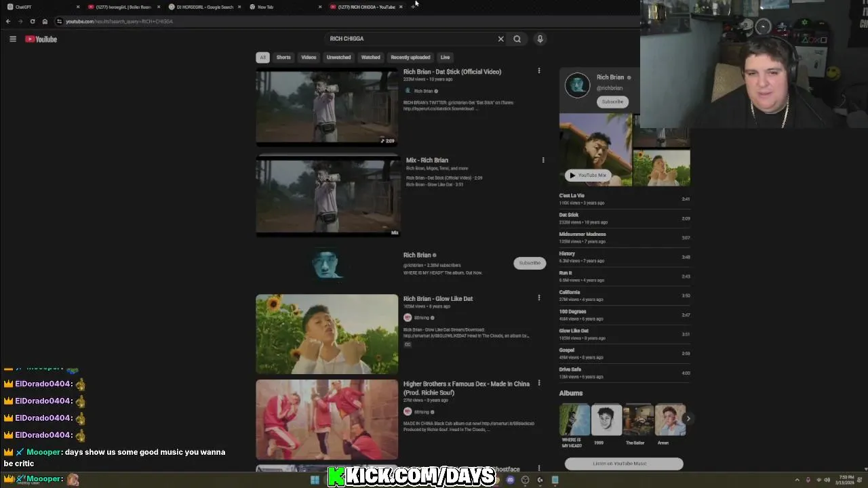Image resolution: width=868 pixels, height=488 pixels.
Task: Run search with the magnifier button
Action: 517,39
